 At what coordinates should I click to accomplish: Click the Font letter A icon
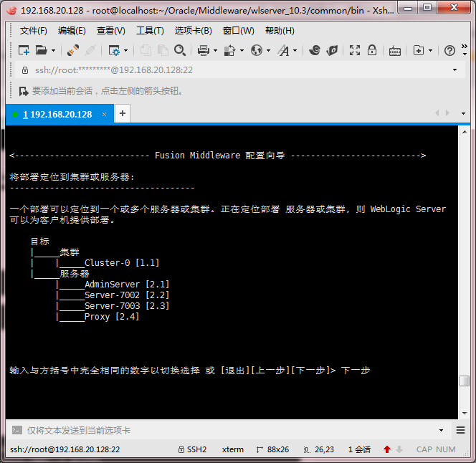[x=284, y=50]
